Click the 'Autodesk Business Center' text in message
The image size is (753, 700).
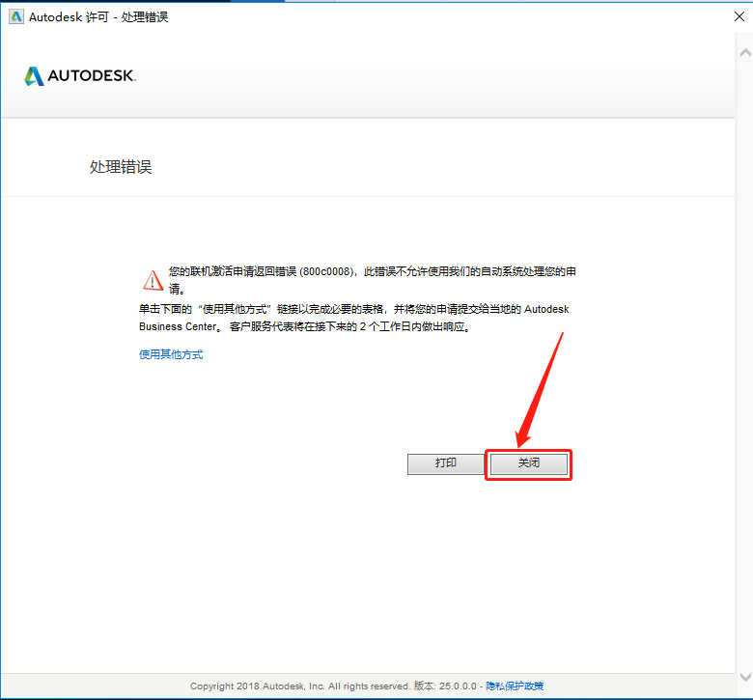coord(354,318)
